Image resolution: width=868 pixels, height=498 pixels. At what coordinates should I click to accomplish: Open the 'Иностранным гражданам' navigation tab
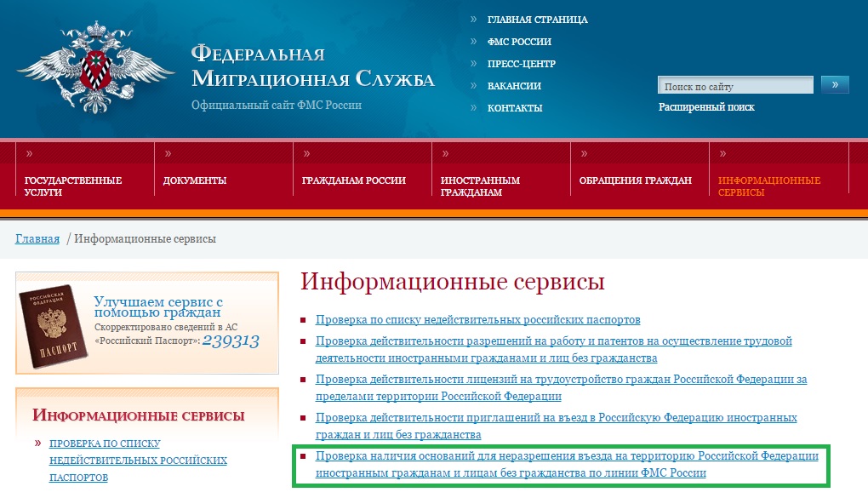coord(480,186)
